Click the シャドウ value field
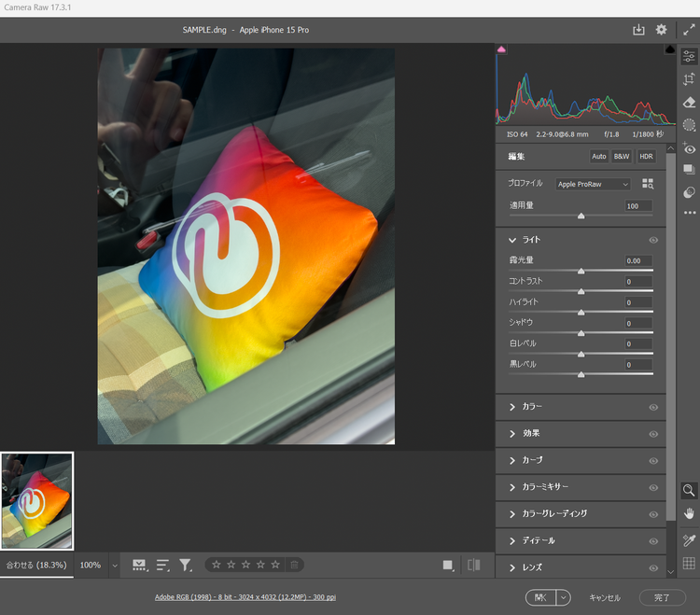Image resolution: width=700 pixels, height=615 pixels. [638, 323]
